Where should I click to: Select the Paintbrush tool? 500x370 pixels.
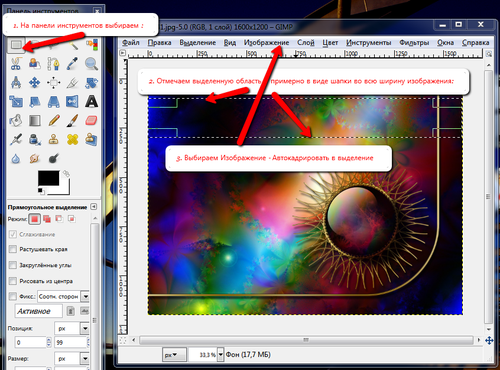tap(72, 120)
